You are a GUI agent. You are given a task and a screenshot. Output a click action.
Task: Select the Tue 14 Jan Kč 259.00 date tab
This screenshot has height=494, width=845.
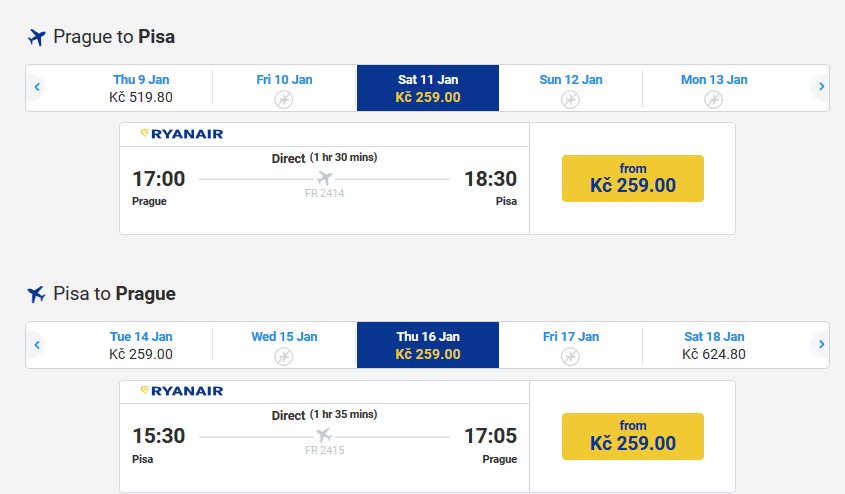(x=141, y=345)
